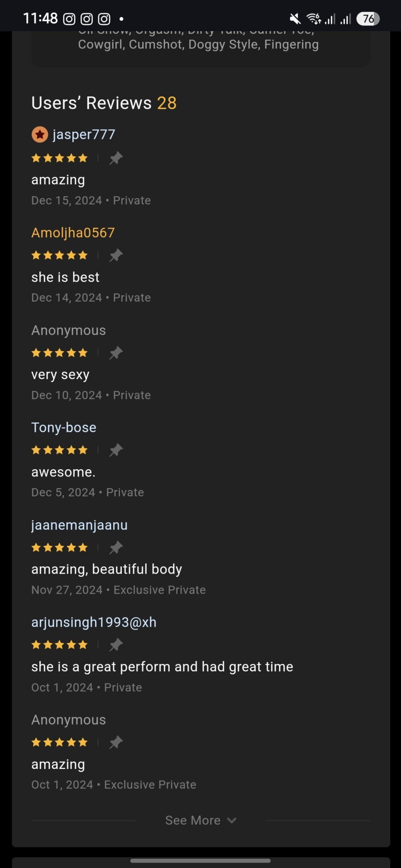
Task: Expand the See More reviews chevron
Action: [x=232, y=820]
